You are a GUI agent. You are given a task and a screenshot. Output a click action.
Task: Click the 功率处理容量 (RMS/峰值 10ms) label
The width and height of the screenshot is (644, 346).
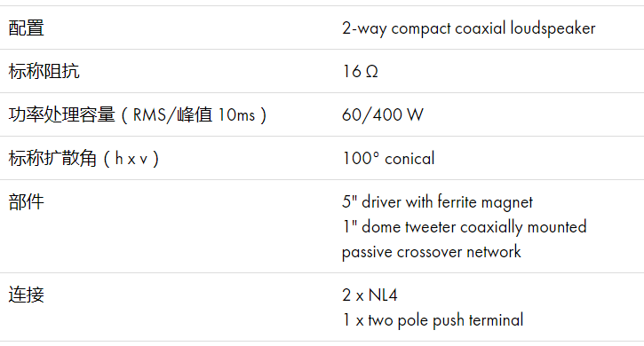coord(138,115)
